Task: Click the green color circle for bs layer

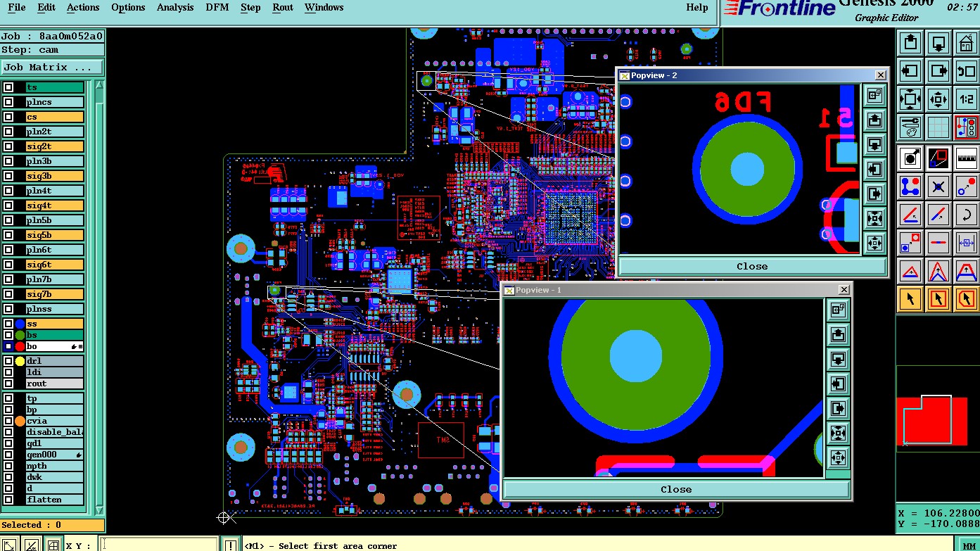Action: click(x=20, y=336)
